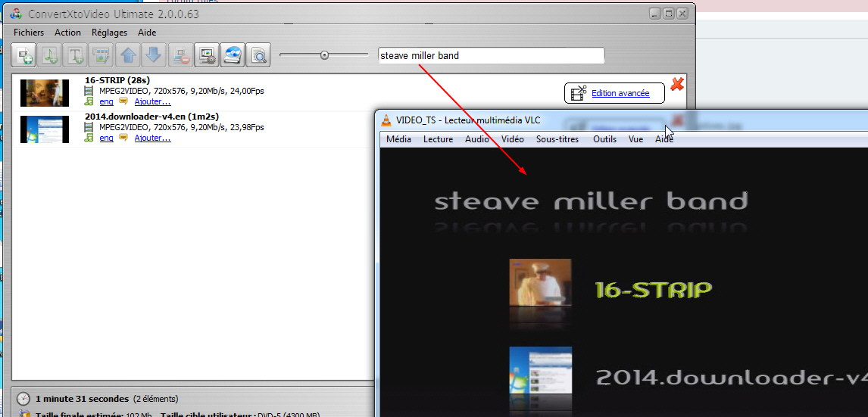Click subtitle bubble icon of 2014.downloader-v4.en
This screenshot has width=868, height=417.
pyautogui.click(x=123, y=138)
